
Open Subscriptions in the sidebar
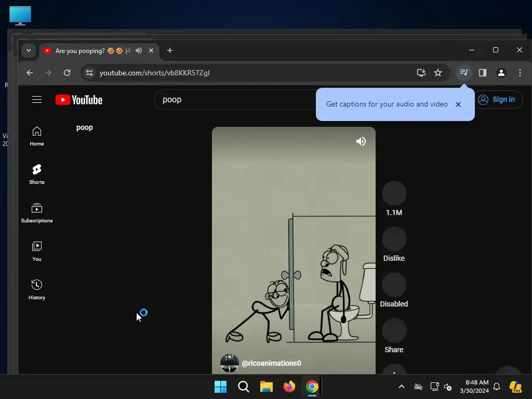tap(37, 212)
